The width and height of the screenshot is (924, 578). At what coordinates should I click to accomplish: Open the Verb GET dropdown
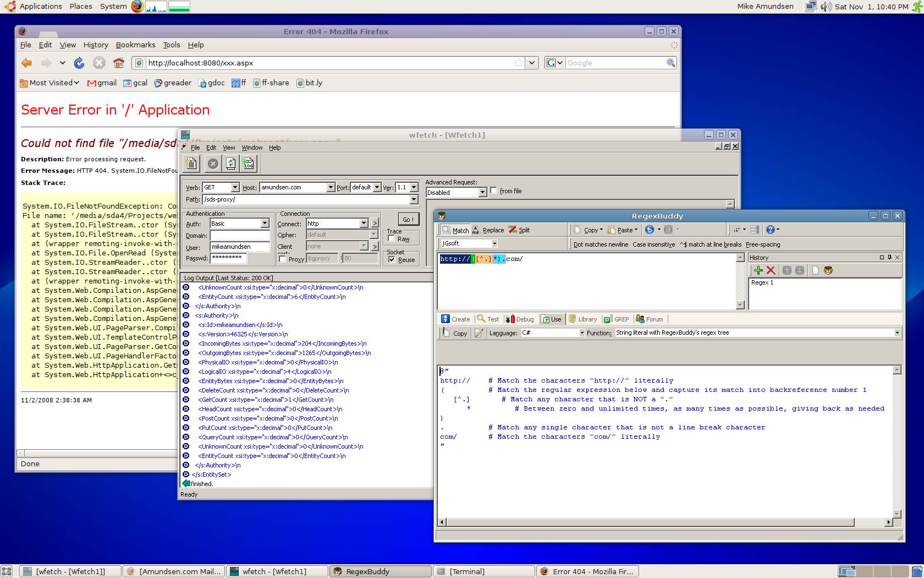click(235, 187)
